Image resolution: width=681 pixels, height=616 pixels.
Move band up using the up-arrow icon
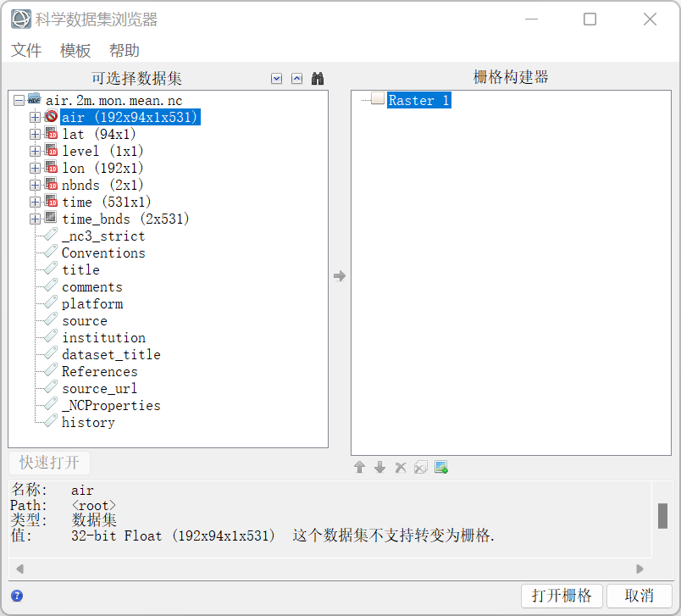pos(359,466)
